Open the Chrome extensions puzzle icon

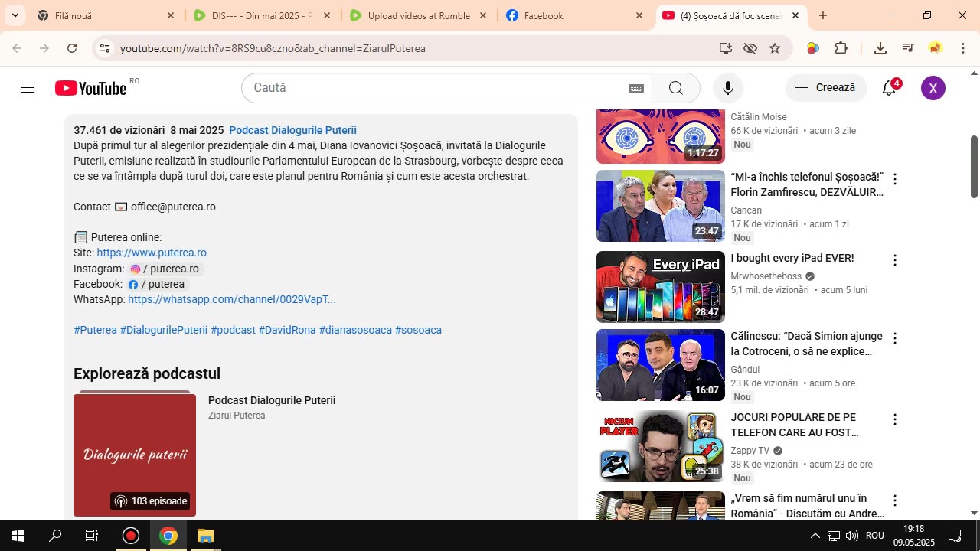841,48
